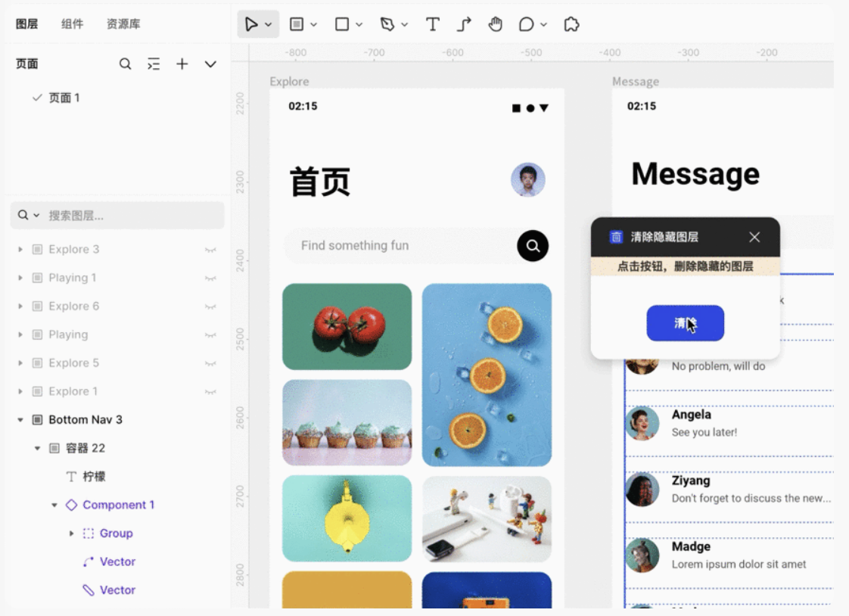Select the Comment bubble tool
Viewport: 849px width, 616px height.
coord(526,24)
